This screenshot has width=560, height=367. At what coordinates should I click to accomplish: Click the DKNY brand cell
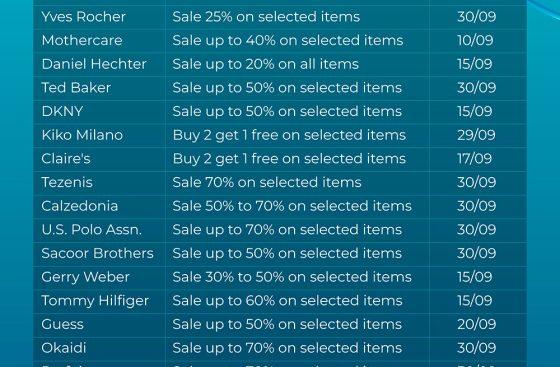[62, 111]
